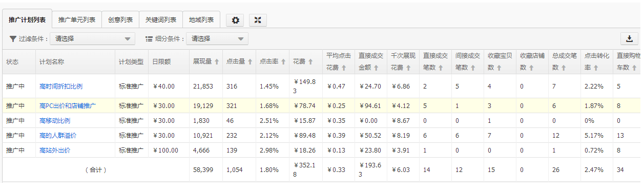Viewport: 644px width, 193px height.
Task: Sort by 直接成交金额 column arrow
Action: pos(376,68)
